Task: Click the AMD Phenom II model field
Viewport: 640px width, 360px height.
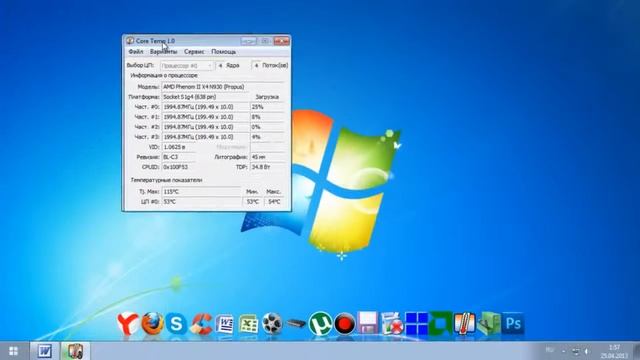Action: pyautogui.click(x=223, y=87)
